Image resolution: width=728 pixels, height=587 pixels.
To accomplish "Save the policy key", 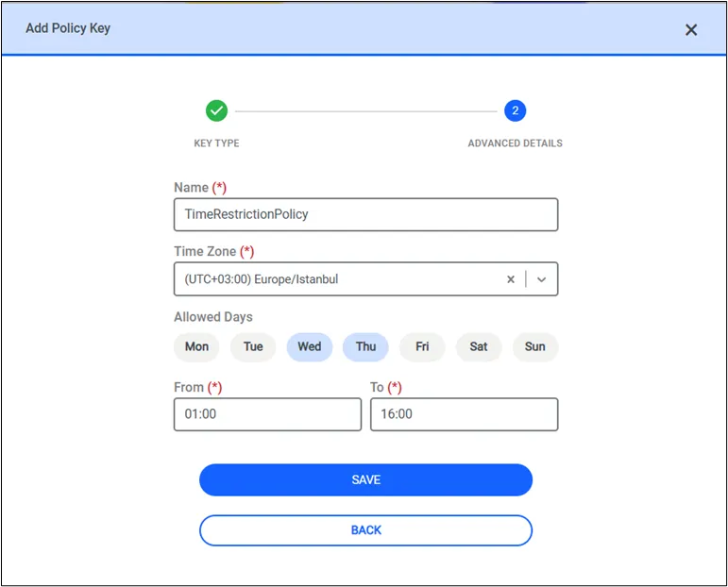I will [365, 479].
